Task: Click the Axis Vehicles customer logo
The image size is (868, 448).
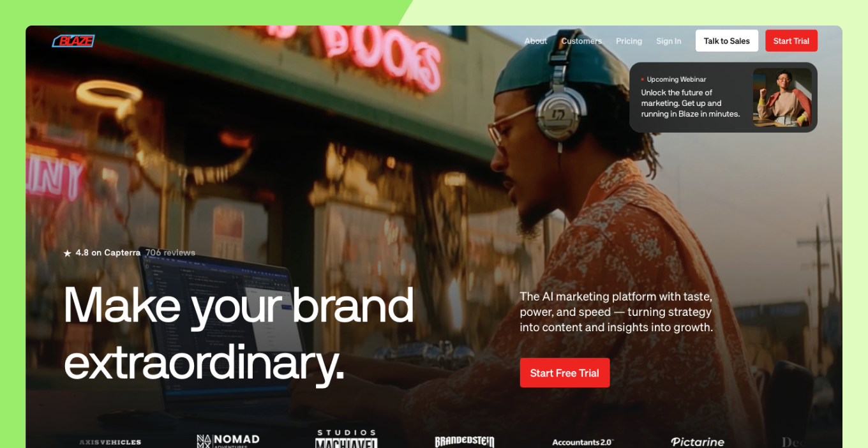Action: (110, 442)
